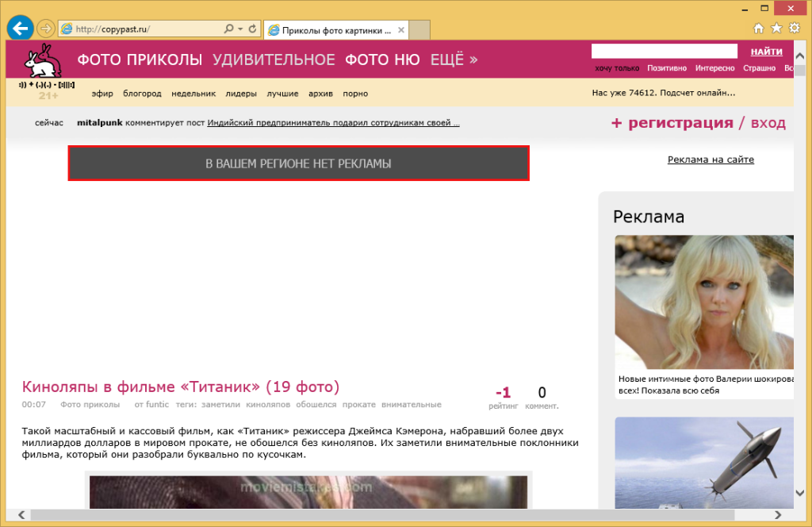Open the ФОТО ПРИКОЛЫ section

click(x=140, y=60)
